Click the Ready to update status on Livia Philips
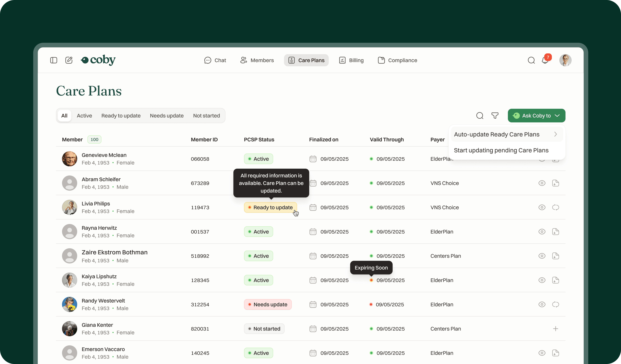Screen dimensions: 621x364 click(x=270, y=207)
